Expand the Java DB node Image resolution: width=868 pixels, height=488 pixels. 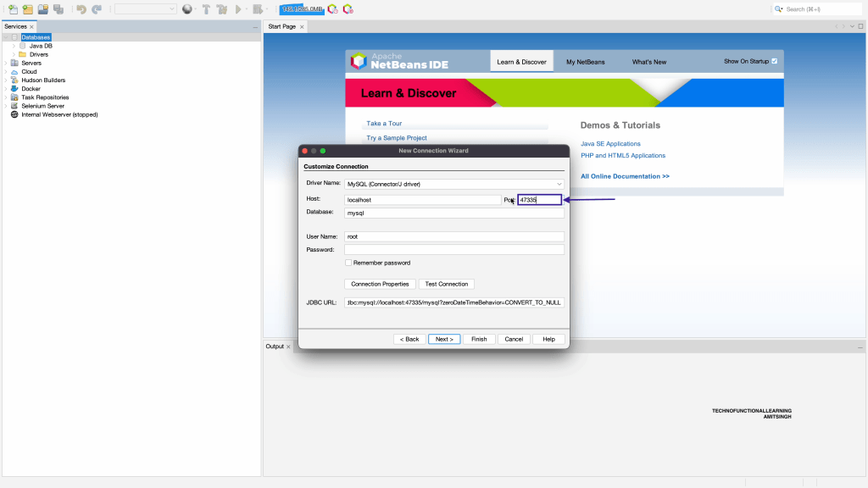click(14, 46)
